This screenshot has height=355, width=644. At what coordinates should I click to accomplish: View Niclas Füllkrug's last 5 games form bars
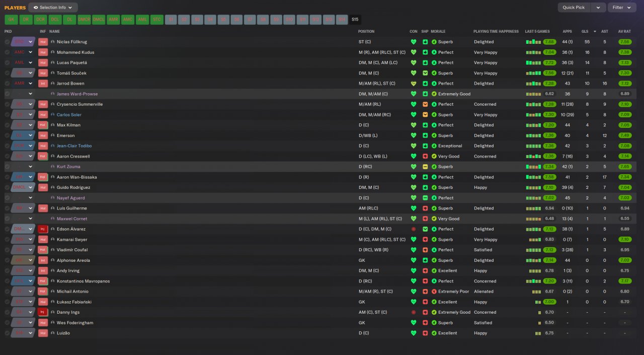click(534, 42)
